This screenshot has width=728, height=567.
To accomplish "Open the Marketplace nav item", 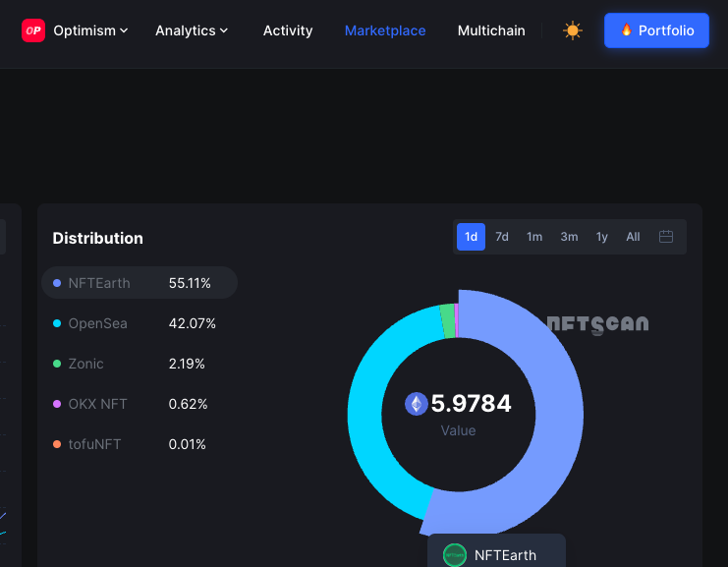I will (385, 30).
